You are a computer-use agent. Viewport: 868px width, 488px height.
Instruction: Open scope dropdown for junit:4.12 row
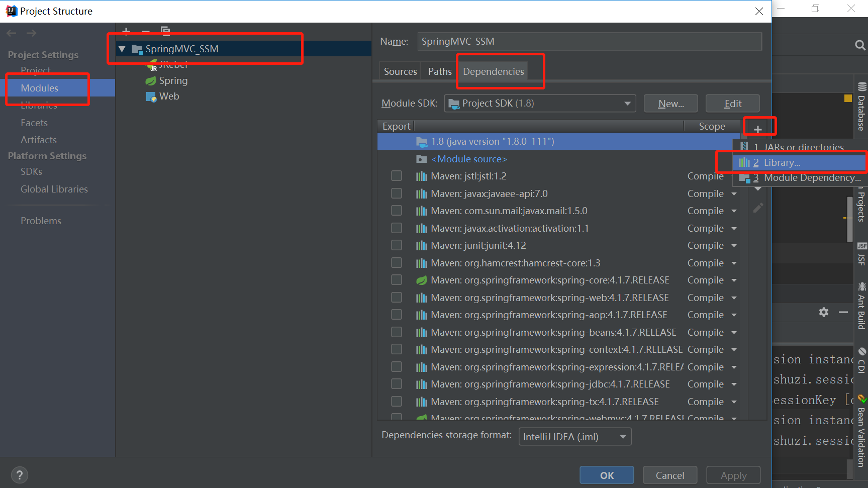click(734, 246)
